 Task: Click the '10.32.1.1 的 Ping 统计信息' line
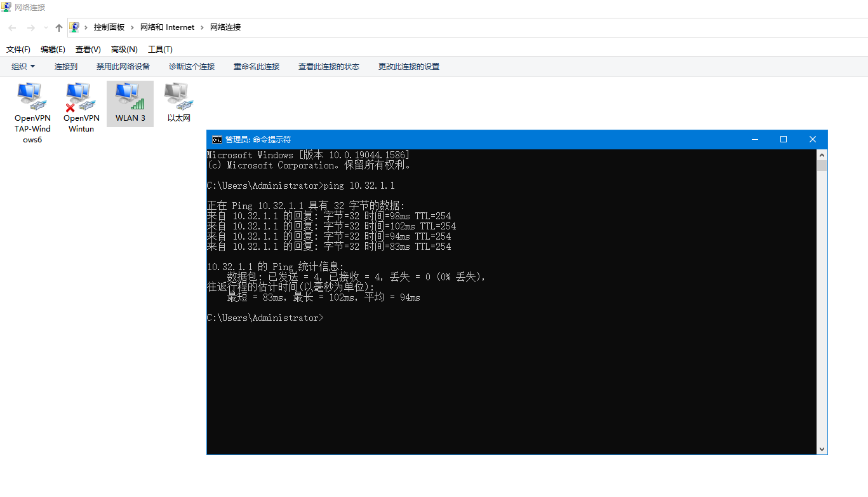click(x=276, y=267)
